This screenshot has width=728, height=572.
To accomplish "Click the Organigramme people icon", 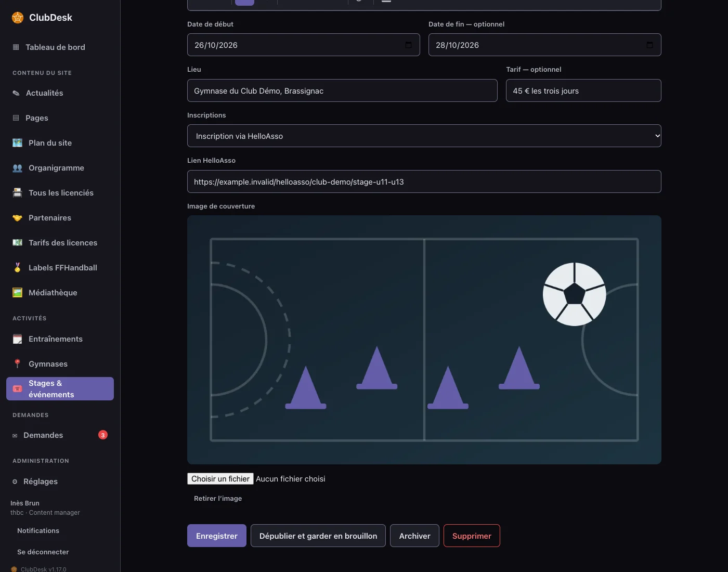I will [x=17, y=168].
